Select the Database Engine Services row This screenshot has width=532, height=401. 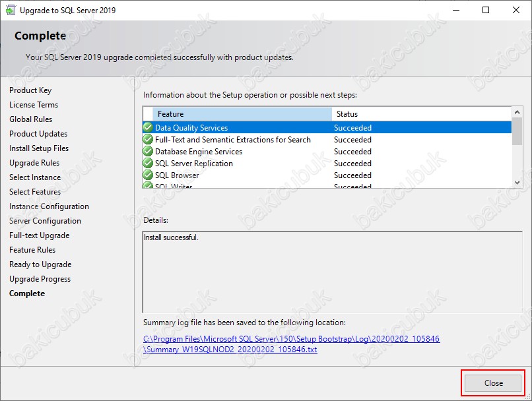(327, 152)
